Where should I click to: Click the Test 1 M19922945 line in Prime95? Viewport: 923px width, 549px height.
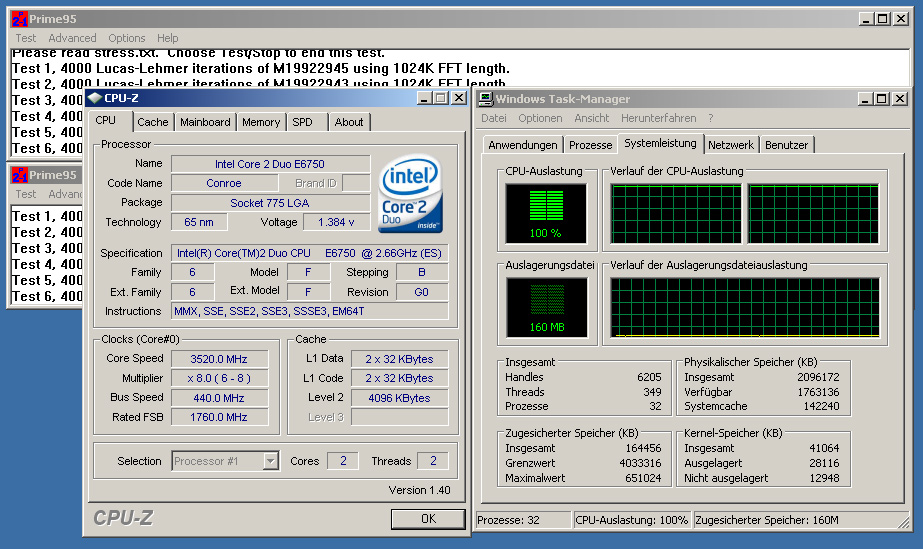click(261, 68)
